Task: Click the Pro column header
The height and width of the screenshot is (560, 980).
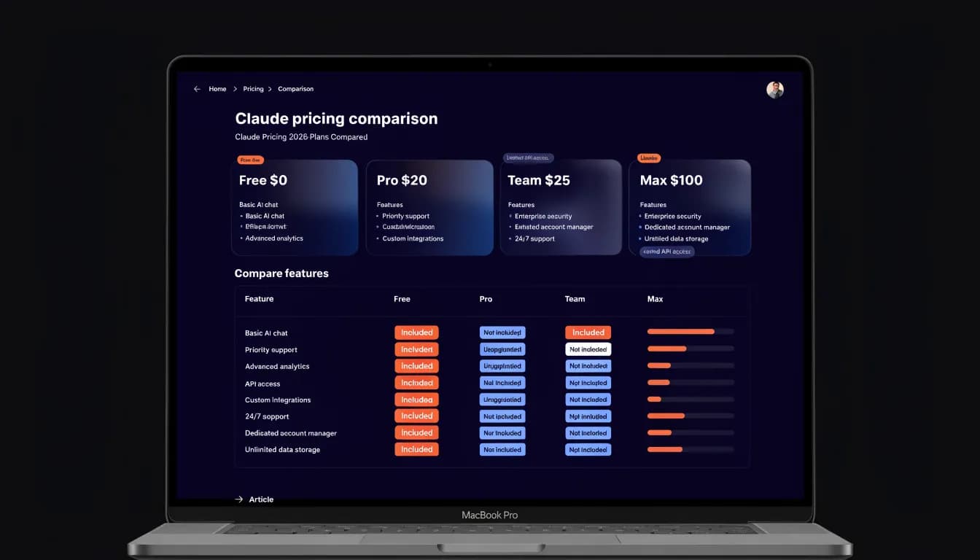Action: (486, 299)
